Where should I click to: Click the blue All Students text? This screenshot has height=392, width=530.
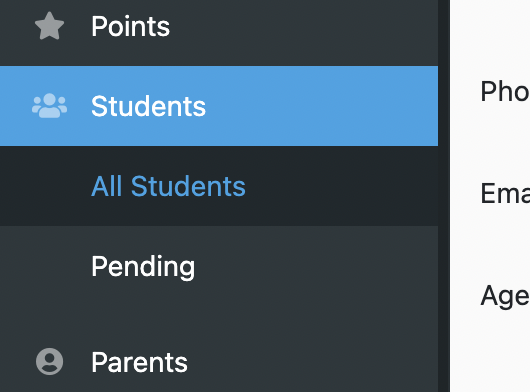click(x=168, y=186)
